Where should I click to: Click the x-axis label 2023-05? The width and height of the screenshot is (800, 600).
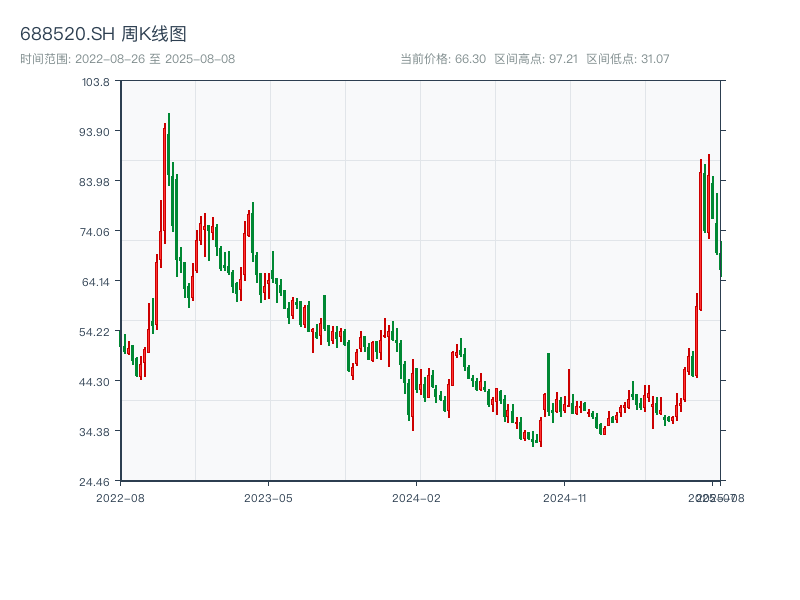pos(268,498)
